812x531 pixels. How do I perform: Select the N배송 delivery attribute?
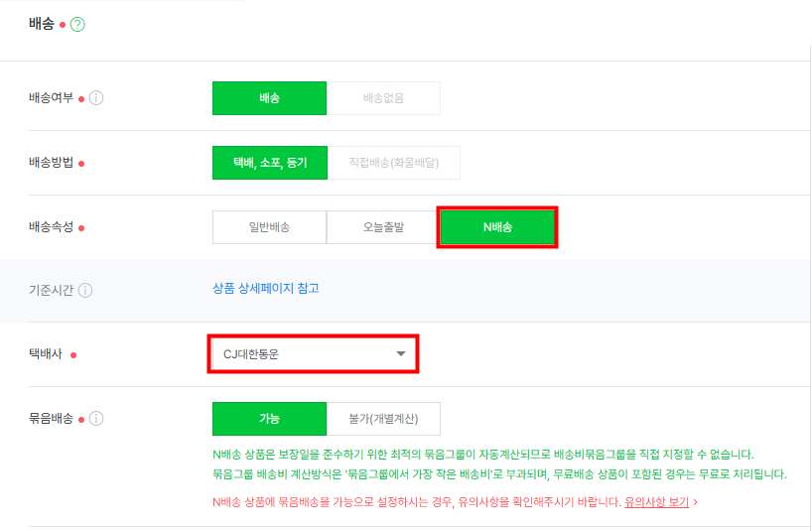pyautogui.click(x=497, y=227)
